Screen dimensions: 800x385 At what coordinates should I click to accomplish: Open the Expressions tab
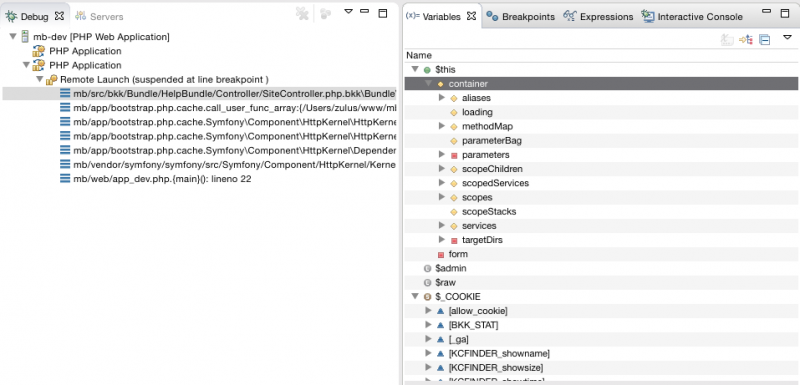pos(598,16)
